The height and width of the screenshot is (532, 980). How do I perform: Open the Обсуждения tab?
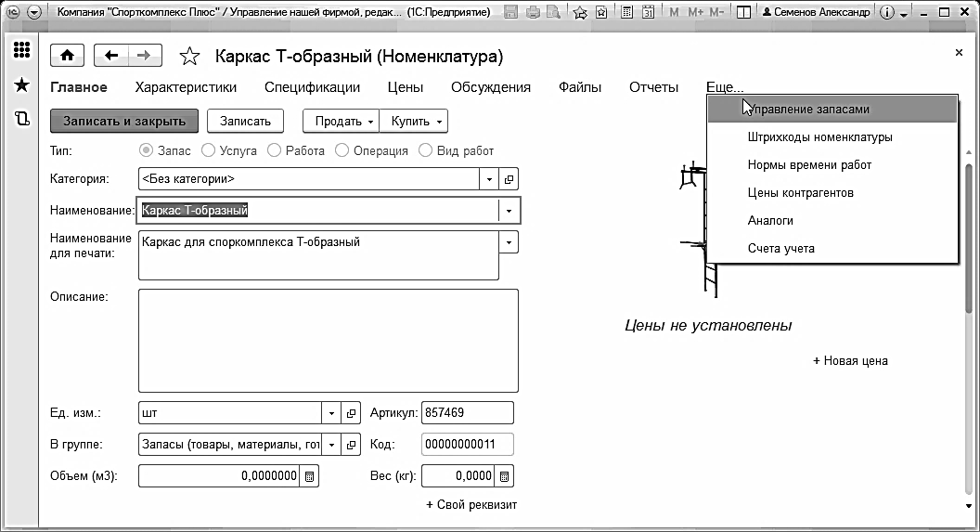click(x=491, y=87)
